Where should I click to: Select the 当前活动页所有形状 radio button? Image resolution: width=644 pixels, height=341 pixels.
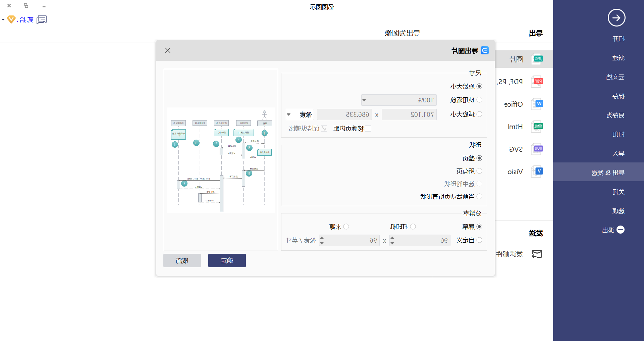click(479, 196)
